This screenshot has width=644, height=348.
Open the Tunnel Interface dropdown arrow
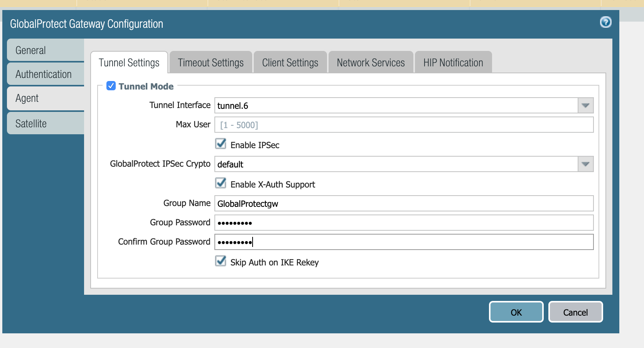tap(585, 105)
